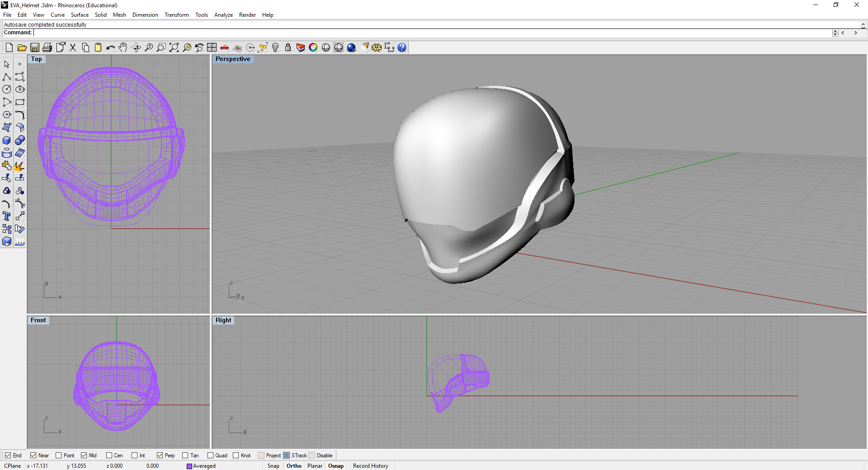The image size is (868, 470).
Task: Enable the Cen object snap checkbox
Action: click(109, 456)
